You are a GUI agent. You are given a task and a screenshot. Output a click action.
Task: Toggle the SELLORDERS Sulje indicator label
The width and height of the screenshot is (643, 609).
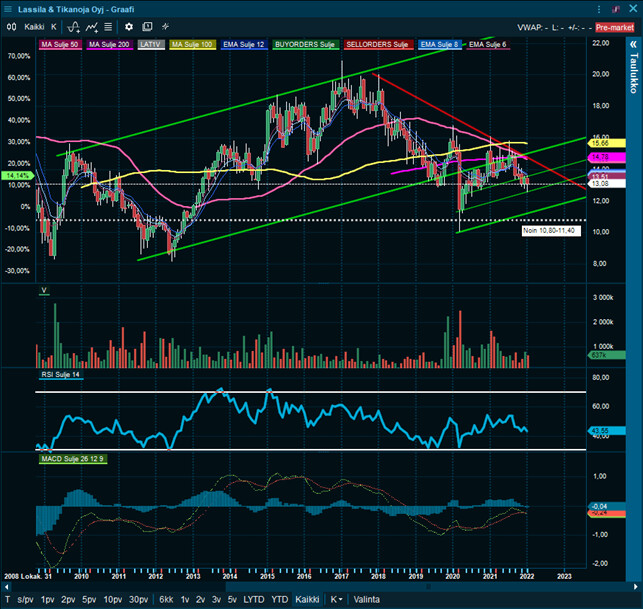(x=376, y=45)
